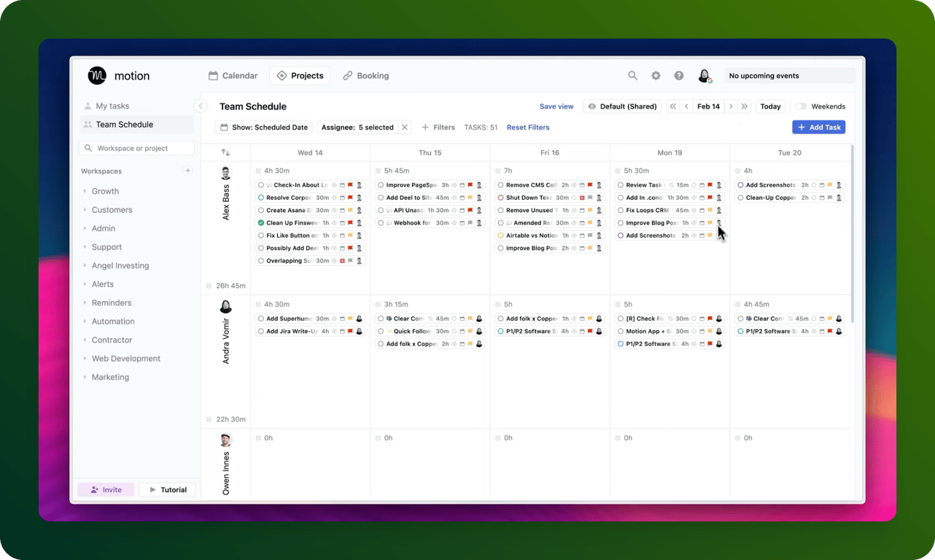
Task: Click the red flag on Check-In About task
Action: pos(350,185)
